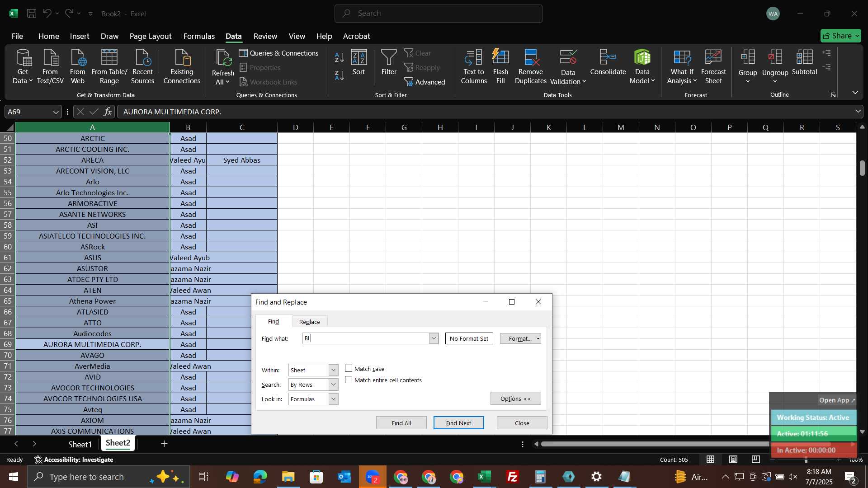Click Subtotal in Outline group
Viewport: 868px width, 488px height.
coord(804,62)
